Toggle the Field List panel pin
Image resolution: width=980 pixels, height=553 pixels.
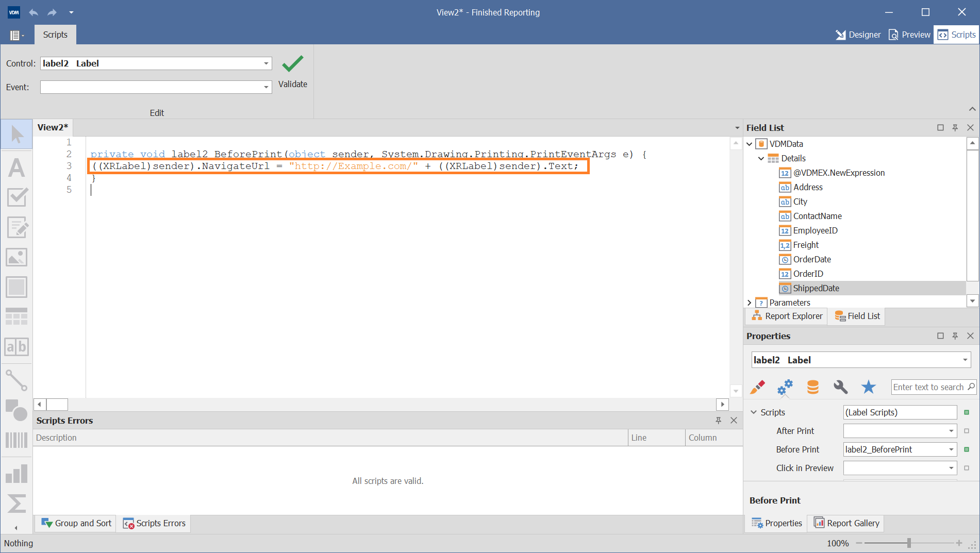(x=955, y=127)
